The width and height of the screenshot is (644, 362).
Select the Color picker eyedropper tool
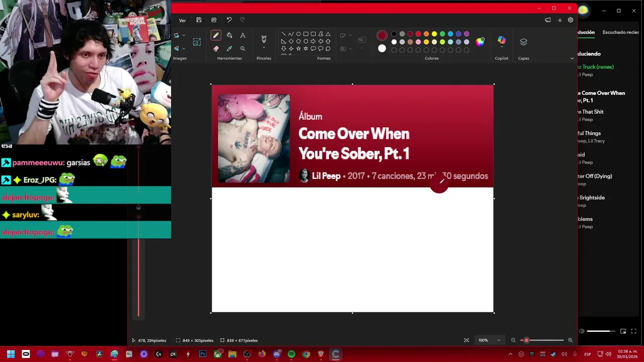pyautogui.click(x=229, y=49)
